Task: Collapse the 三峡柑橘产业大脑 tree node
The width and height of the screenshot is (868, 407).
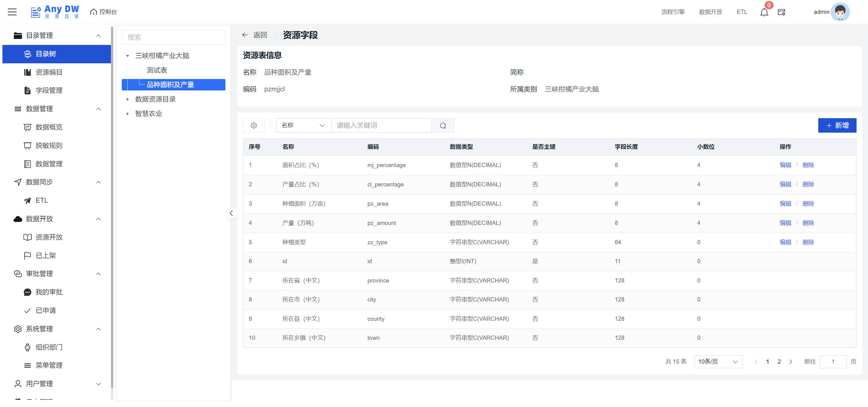Action: (x=127, y=56)
